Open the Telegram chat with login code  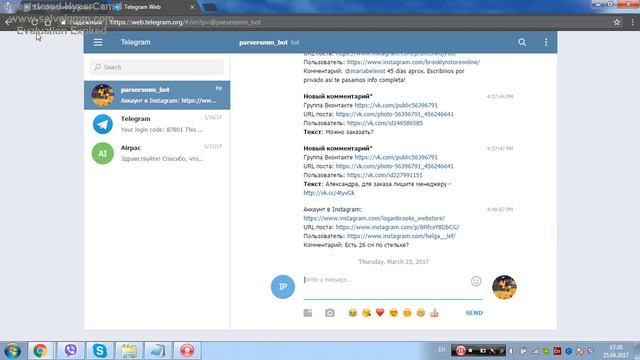coord(157,124)
